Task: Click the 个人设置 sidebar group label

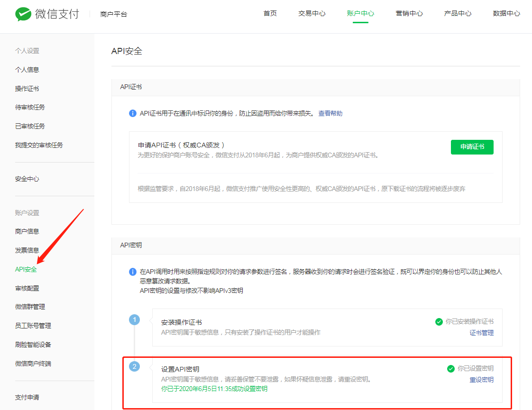Action: point(27,51)
